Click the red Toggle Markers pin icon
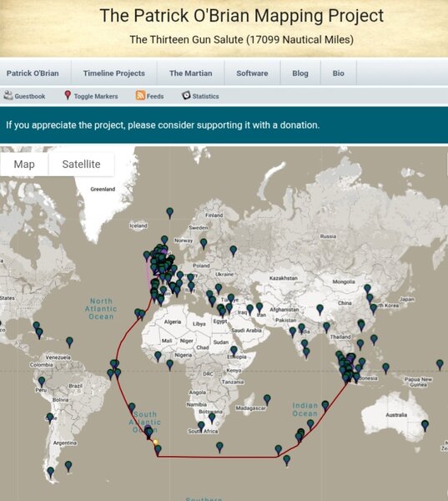 (x=68, y=95)
